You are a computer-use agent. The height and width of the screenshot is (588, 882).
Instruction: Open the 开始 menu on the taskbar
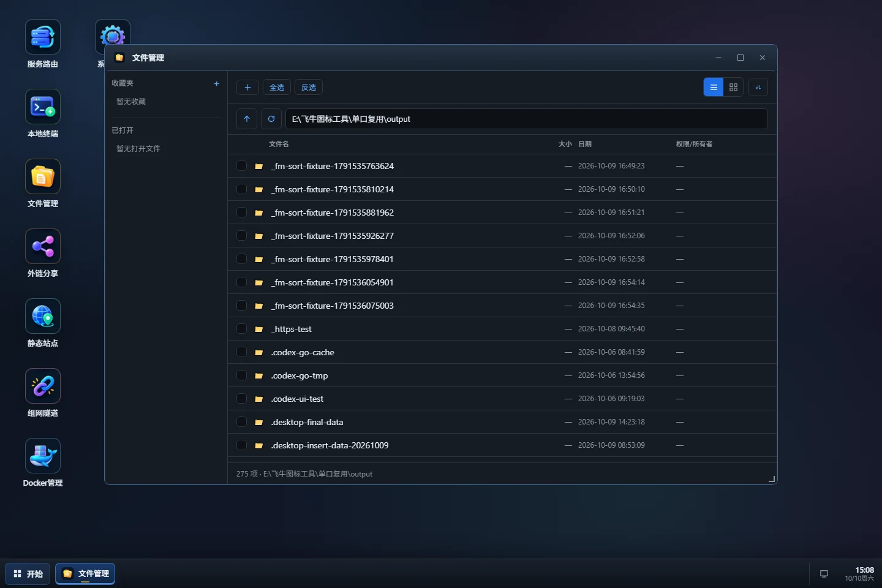28,574
